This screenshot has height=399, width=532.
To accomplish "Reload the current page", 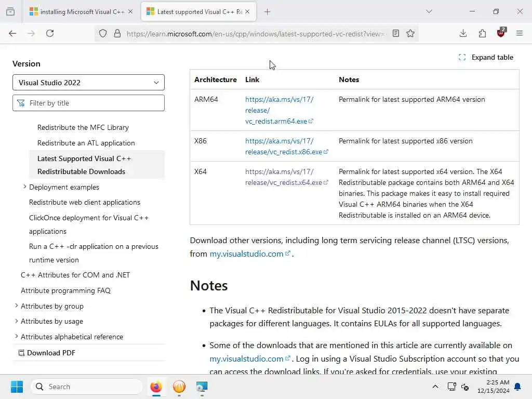I will [50, 33].
